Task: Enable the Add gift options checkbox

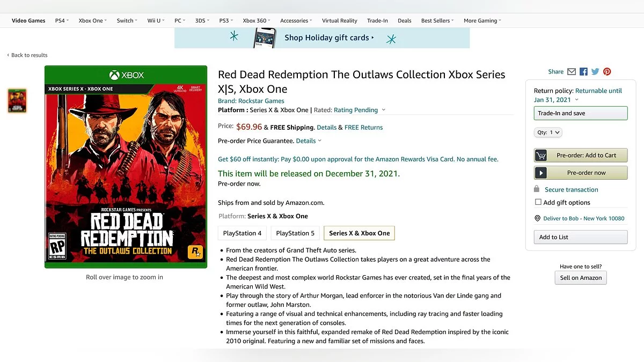Action: pos(538,202)
